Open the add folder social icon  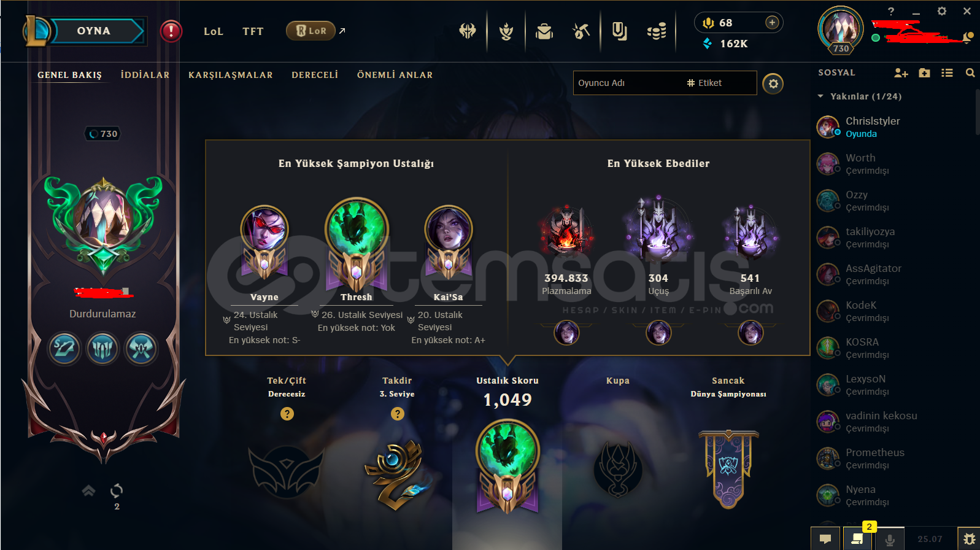[924, 73]
